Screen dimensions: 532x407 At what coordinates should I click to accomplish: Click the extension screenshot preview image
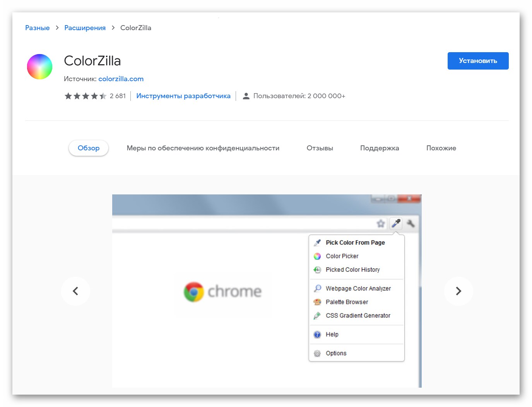(x=267, y=291)
